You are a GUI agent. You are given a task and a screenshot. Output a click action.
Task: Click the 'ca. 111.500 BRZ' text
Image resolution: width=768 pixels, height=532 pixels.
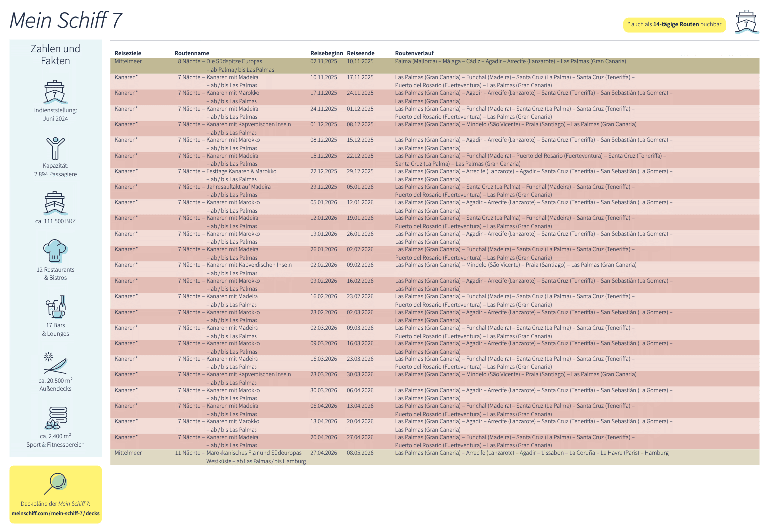(55, 221)
